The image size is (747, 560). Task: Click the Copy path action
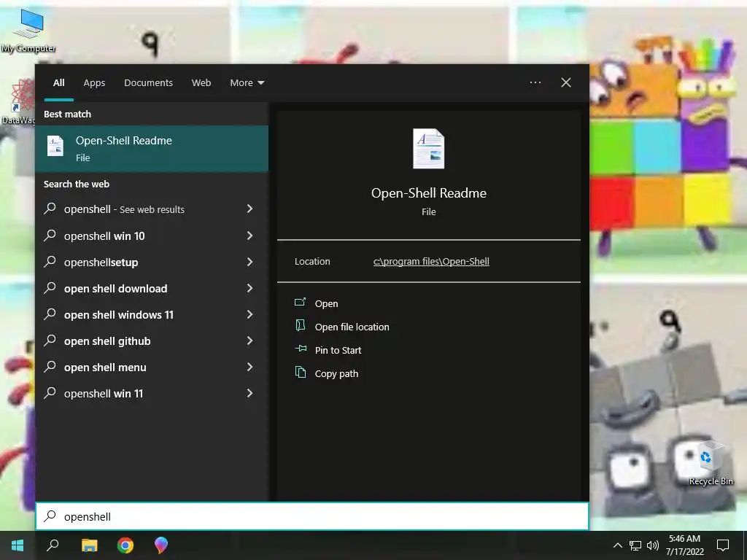(x=336, y=373)
